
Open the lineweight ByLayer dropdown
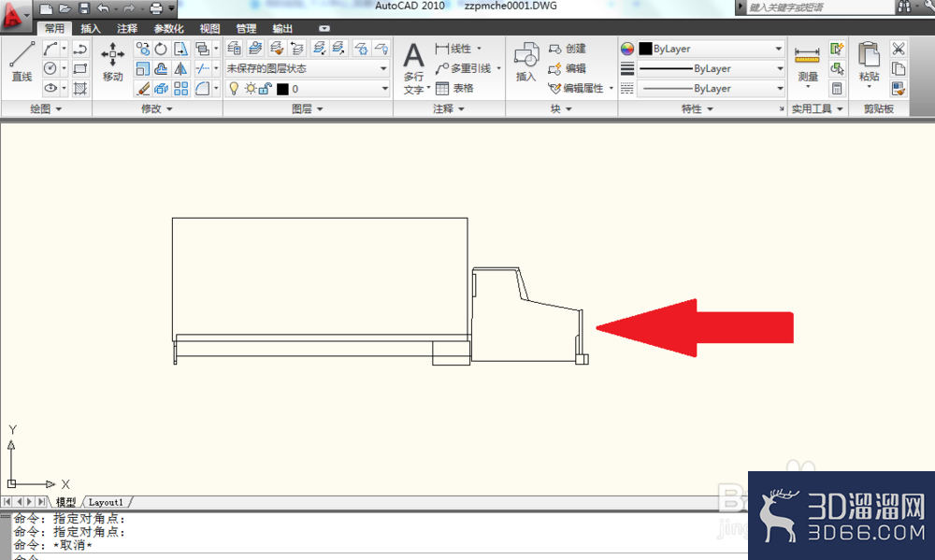point(711,68)
